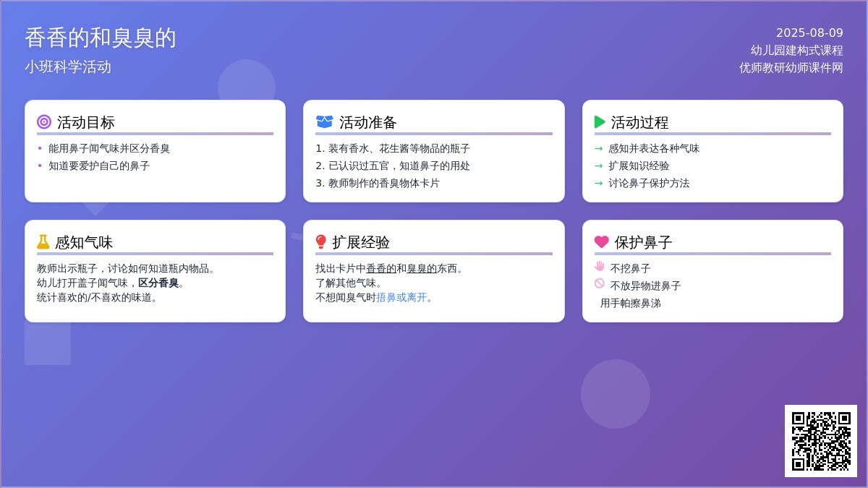Click the date 2025-08-09
The height and width of the screenshot is (488, 868).
[x=809, y=33]
